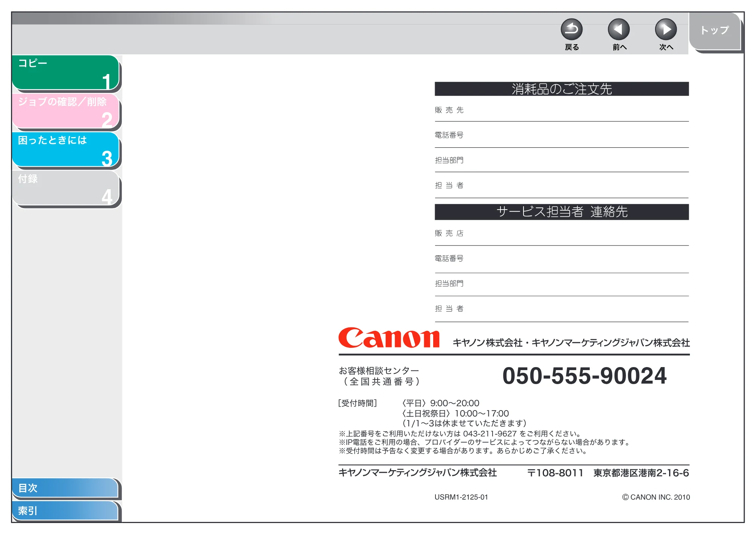Click the 消耗品のご注文先 header

tap(562, 89)
